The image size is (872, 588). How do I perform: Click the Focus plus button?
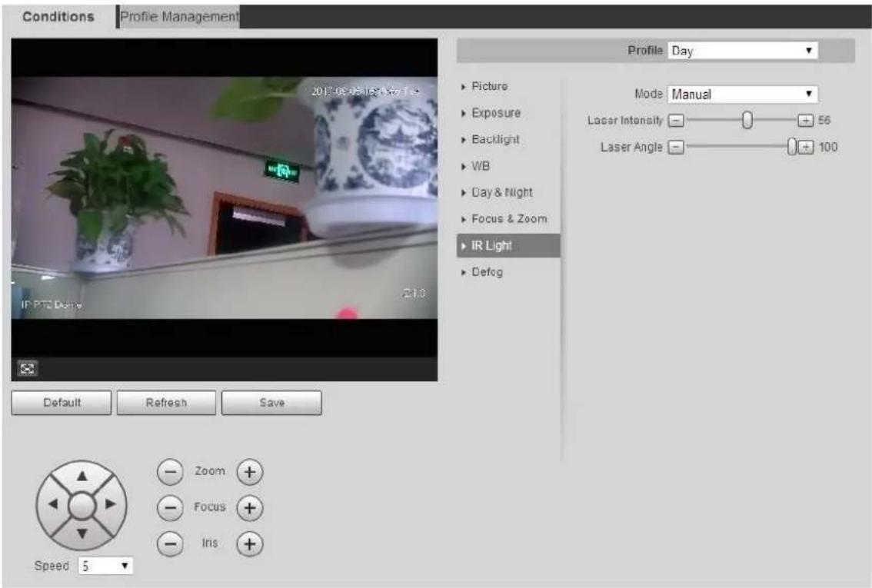coord(250,507)
